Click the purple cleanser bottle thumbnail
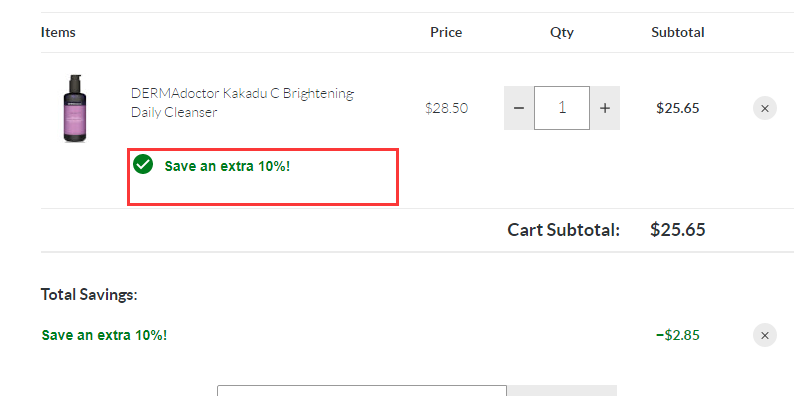 [x=75, y=108]
